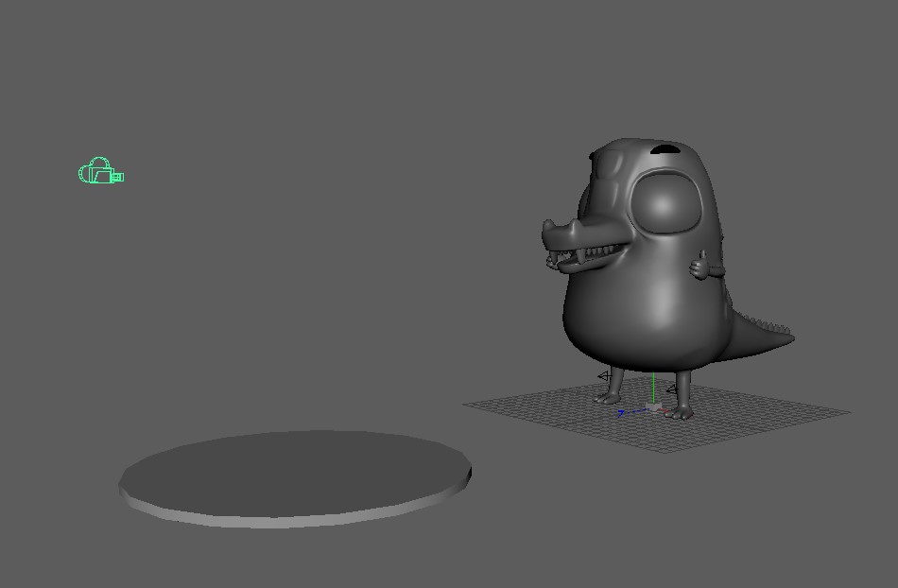Click the blue Z-axis label
The image size is (898, 588).
pyautogui.click(x=621, y=412)
